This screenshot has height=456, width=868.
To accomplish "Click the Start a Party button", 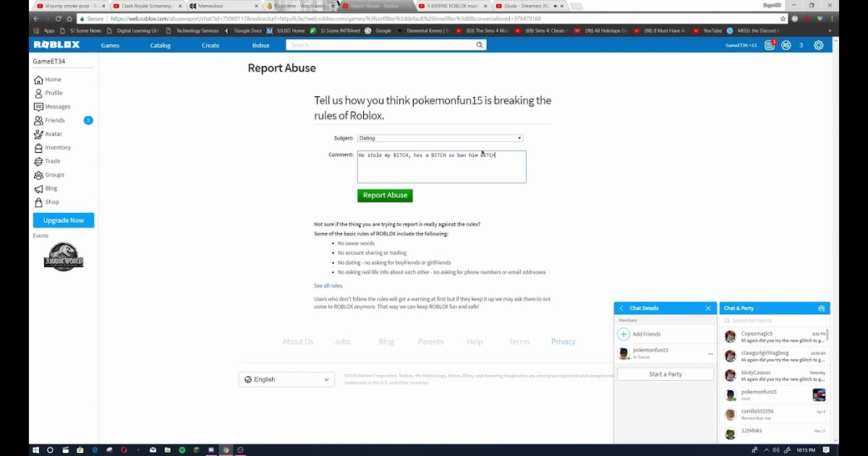I will [665, 374].
